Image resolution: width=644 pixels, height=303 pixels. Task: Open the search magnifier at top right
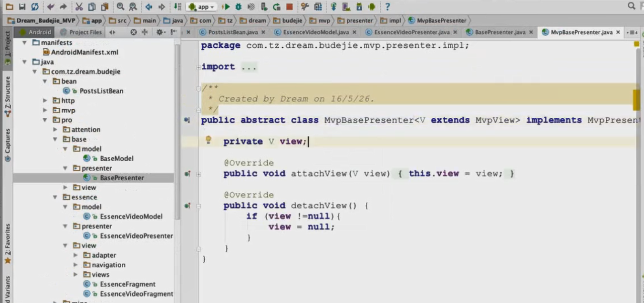click(632, 7)
